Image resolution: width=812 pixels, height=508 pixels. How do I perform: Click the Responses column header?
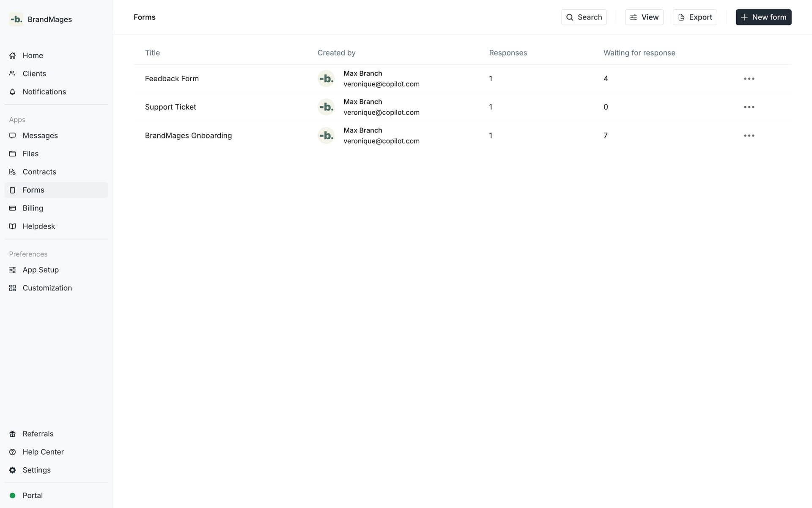(x=508, y=53)
